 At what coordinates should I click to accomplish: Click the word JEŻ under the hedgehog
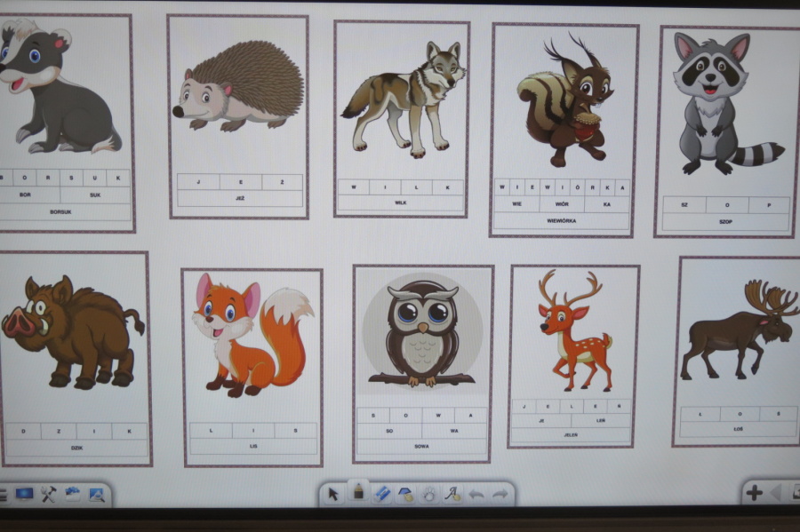[240, 198]
